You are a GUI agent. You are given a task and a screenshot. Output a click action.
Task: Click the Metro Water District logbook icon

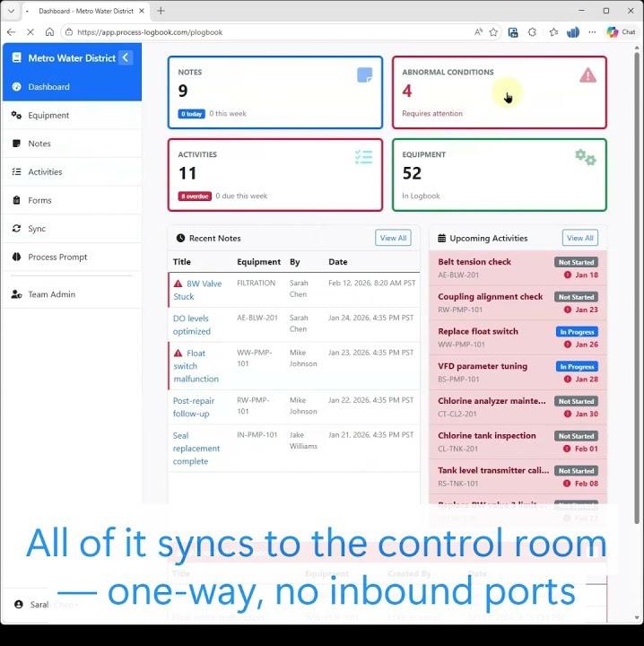(16, 57)
